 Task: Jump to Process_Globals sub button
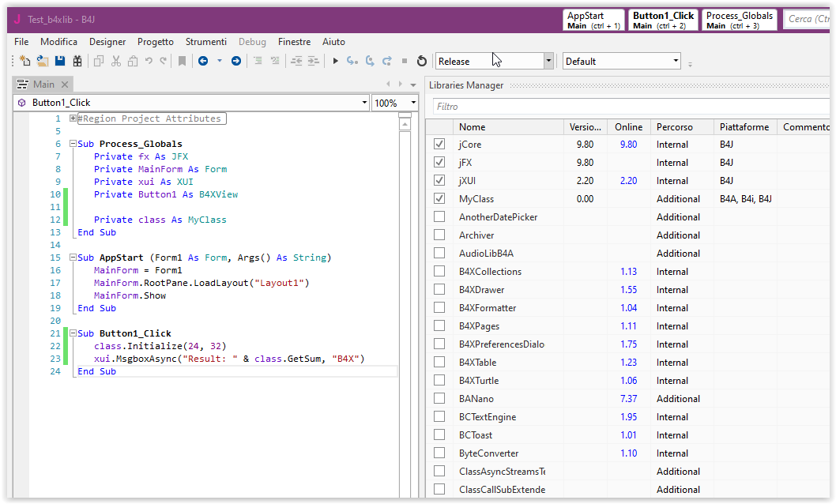click(739, 21)
